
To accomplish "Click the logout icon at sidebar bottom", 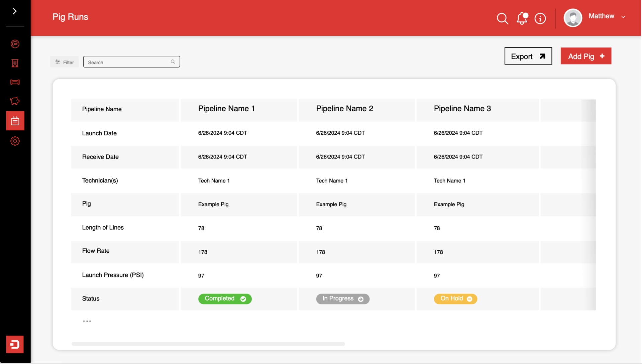I will 15,344.
